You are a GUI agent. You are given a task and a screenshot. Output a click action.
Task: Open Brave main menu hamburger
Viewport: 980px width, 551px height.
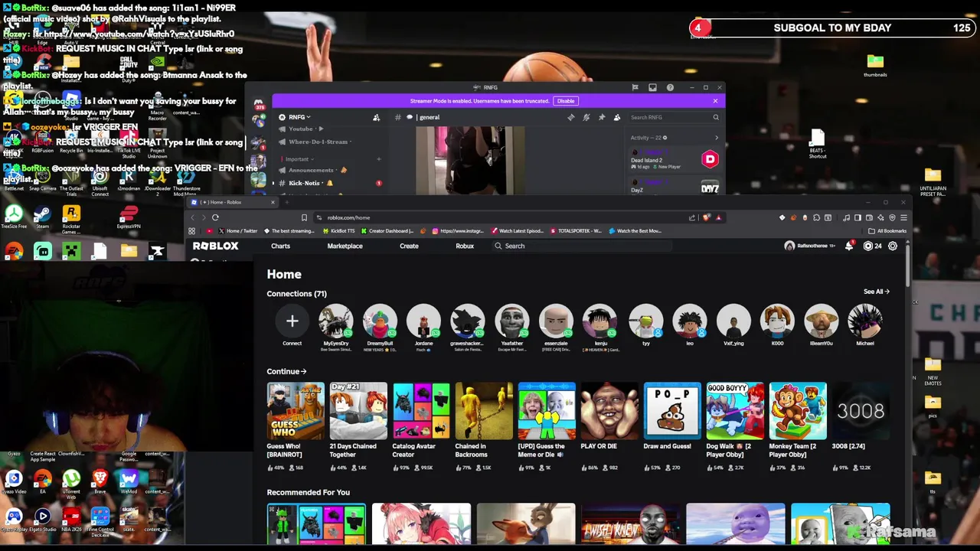pos(903,217)
